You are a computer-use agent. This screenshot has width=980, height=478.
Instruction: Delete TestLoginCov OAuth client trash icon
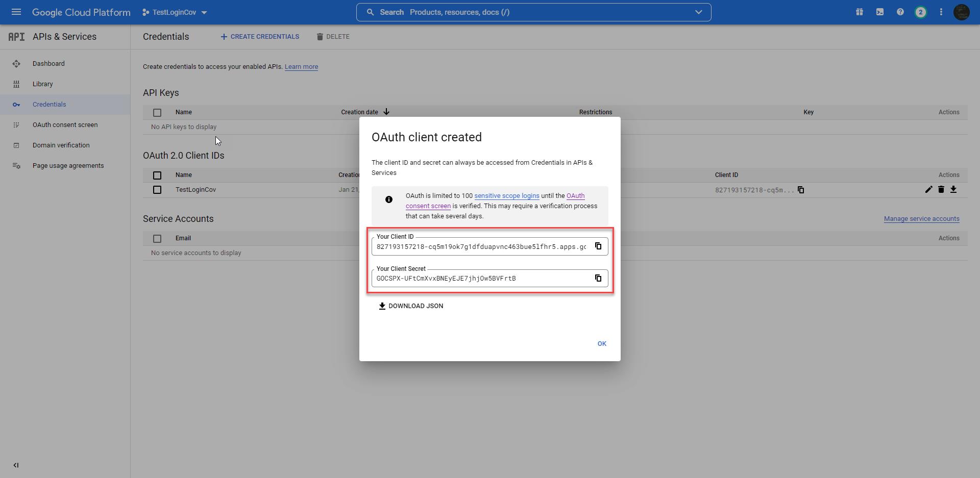[x=941, y=189]
